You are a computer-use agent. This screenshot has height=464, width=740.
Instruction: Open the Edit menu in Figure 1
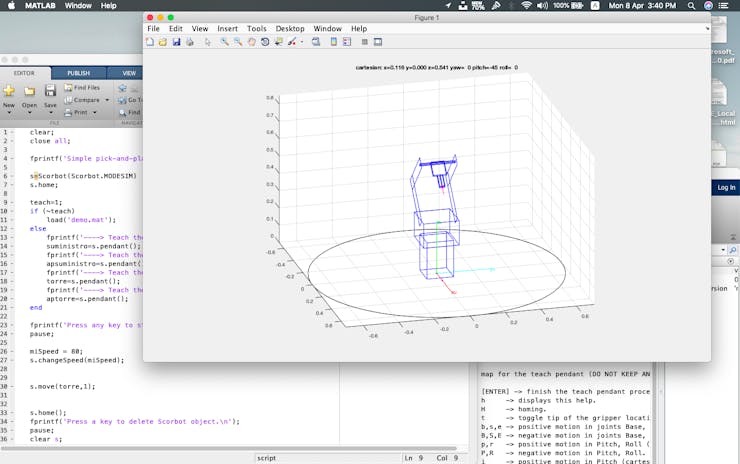176,29
